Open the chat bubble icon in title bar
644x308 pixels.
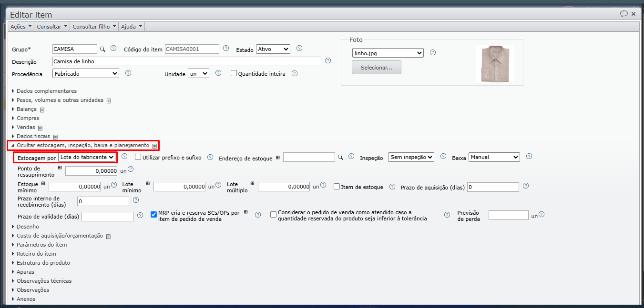point(624,14)
